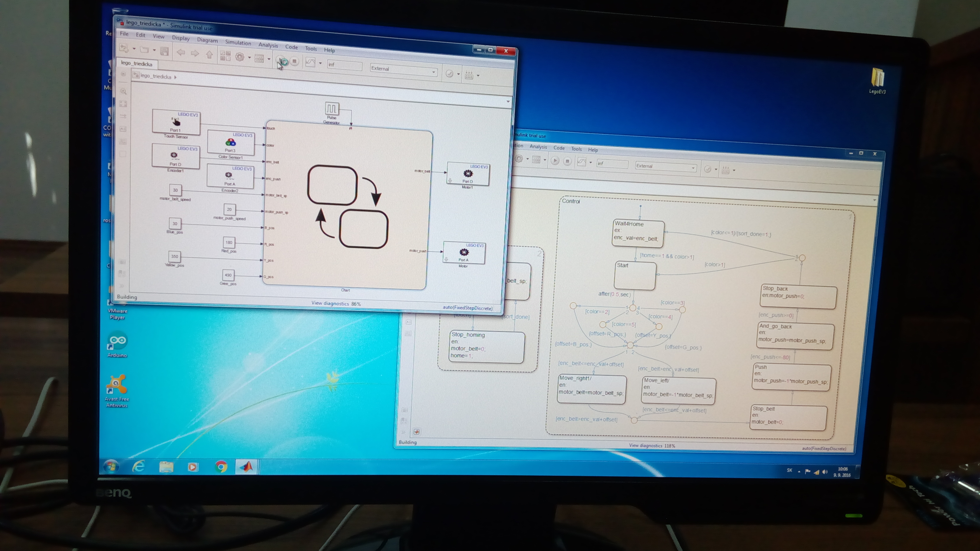Expand the Model Explorer dropdown arrow
Screen dimensions: 980x551
(x=269, y=59)
